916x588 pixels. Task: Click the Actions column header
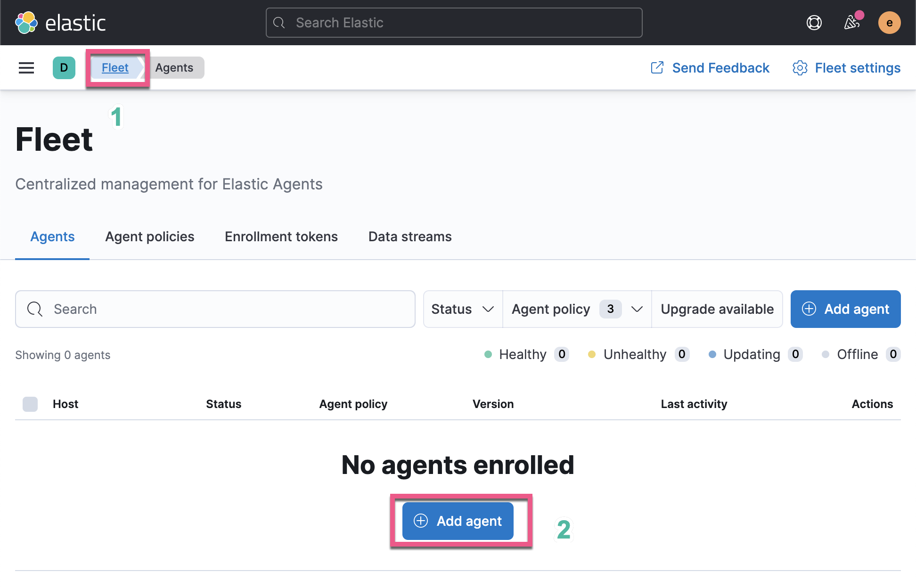click(x=872, y=404)
